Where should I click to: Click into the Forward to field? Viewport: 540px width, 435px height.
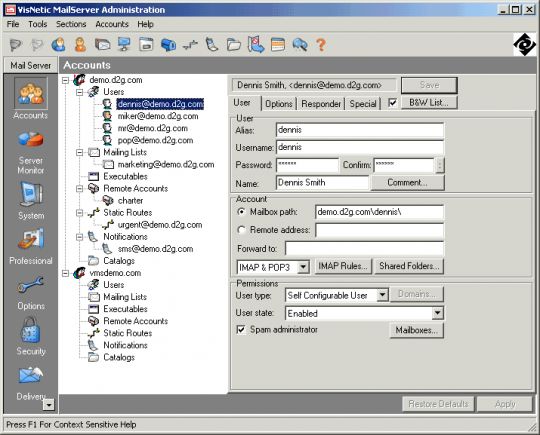tap(365, 249)
